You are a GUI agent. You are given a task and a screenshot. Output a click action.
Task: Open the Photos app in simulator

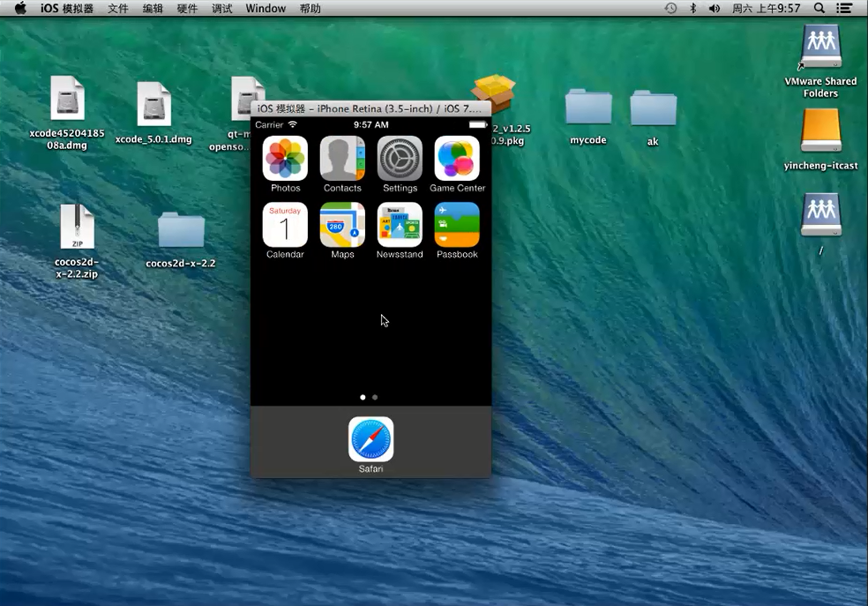[285, 159]
